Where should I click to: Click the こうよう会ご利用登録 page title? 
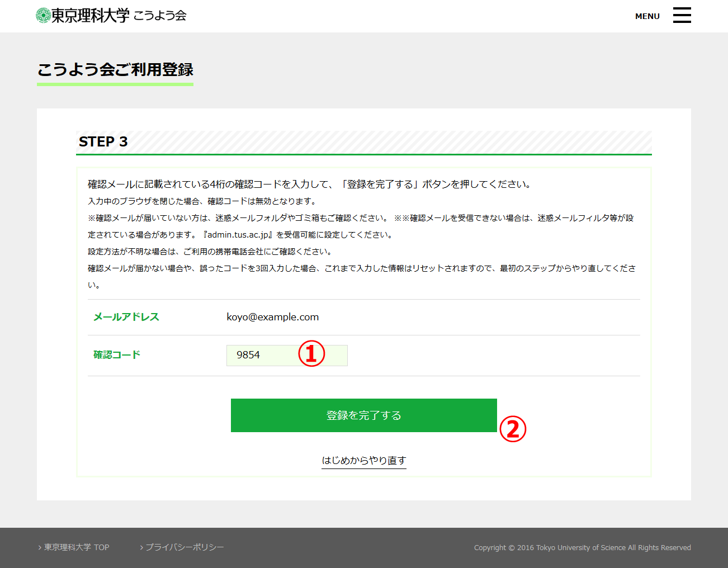pos(115,69)
